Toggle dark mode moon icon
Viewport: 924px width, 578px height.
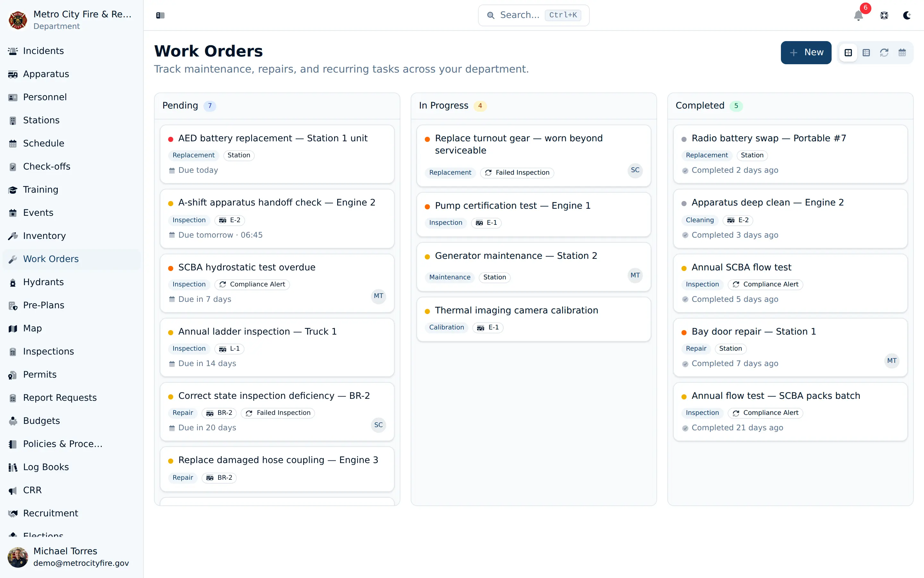907,15
